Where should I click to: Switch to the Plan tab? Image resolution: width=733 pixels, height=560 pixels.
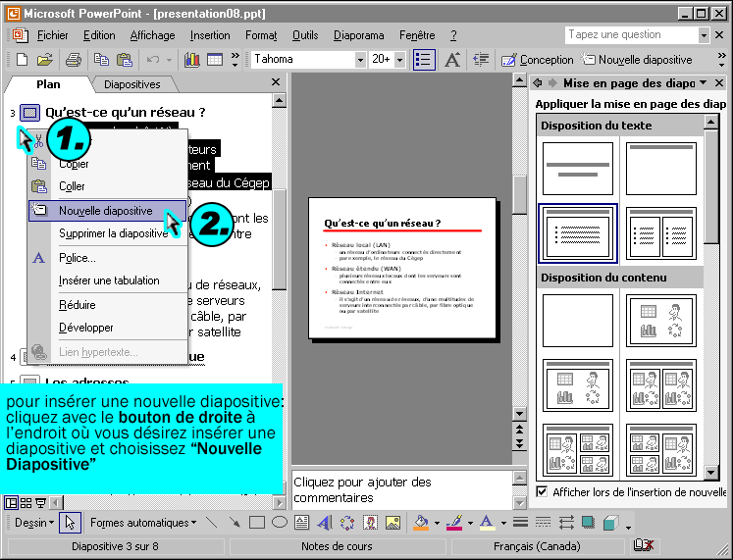tap(48, 84)
